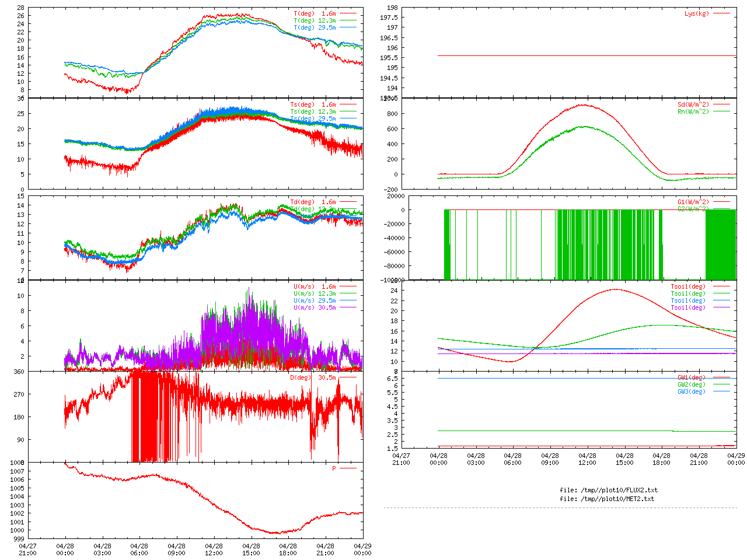Click the D(deg) 30.5m legend entry
This screenshot has height=560, width=747.
(x=313, y=377)
